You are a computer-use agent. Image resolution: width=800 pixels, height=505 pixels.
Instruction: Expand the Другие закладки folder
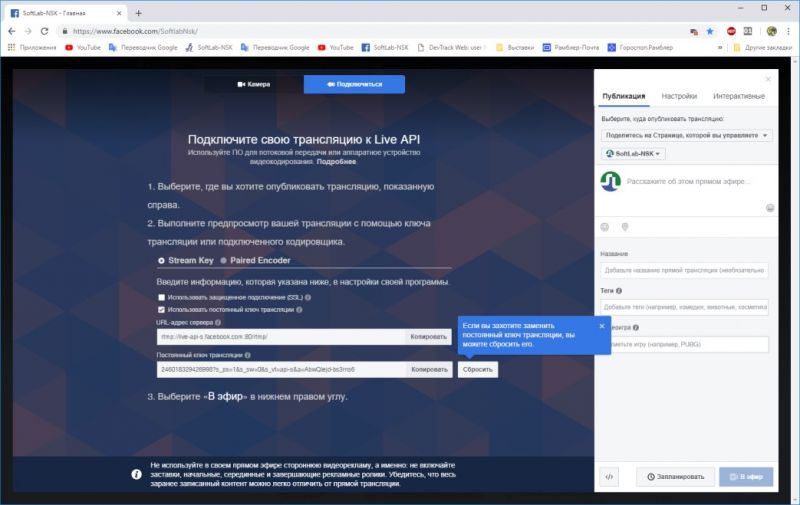[762, 47]
